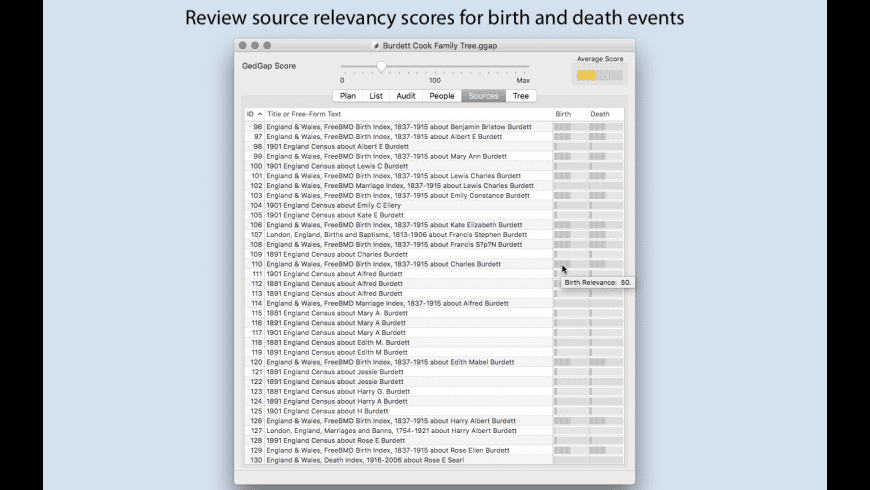Image resolution: width=870 pixels, height=490 pixels.
Task: Select row 120 Edith Mabel Burdett
Action: click(434, 362)
